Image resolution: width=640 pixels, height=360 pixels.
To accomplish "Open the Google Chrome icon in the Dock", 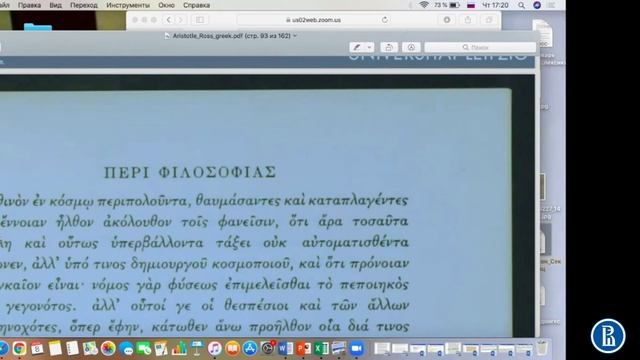I will 19,348.
